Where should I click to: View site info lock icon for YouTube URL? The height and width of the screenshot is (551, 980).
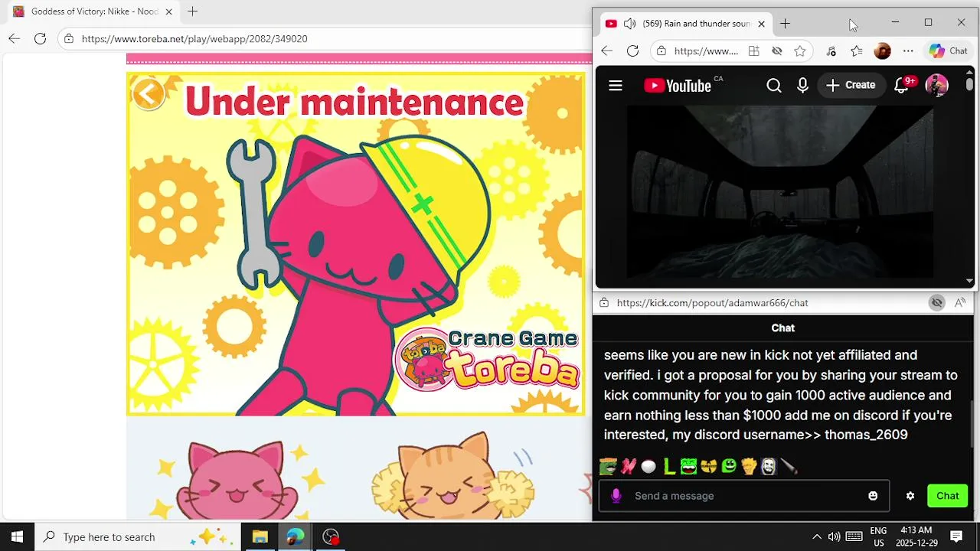click(661, 51)
